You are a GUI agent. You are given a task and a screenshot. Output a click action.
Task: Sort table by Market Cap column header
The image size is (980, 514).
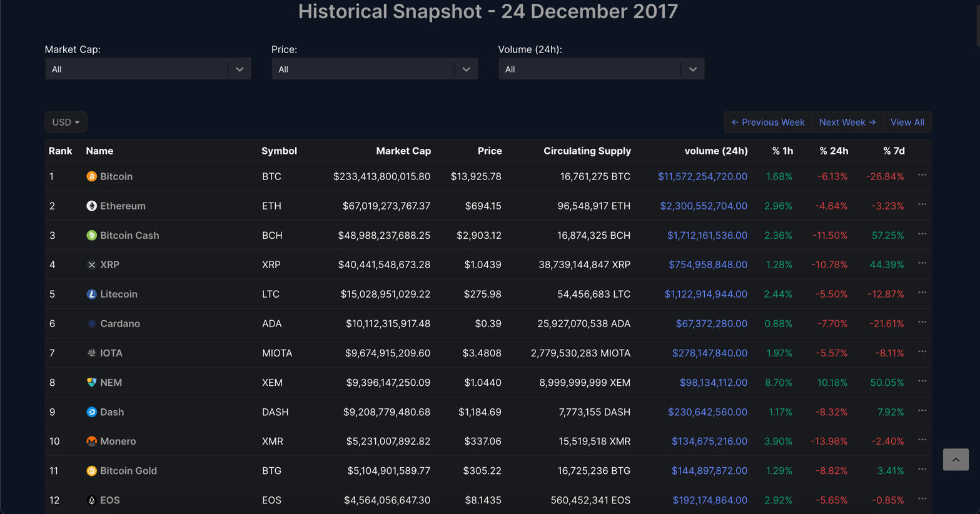[403, 151]
